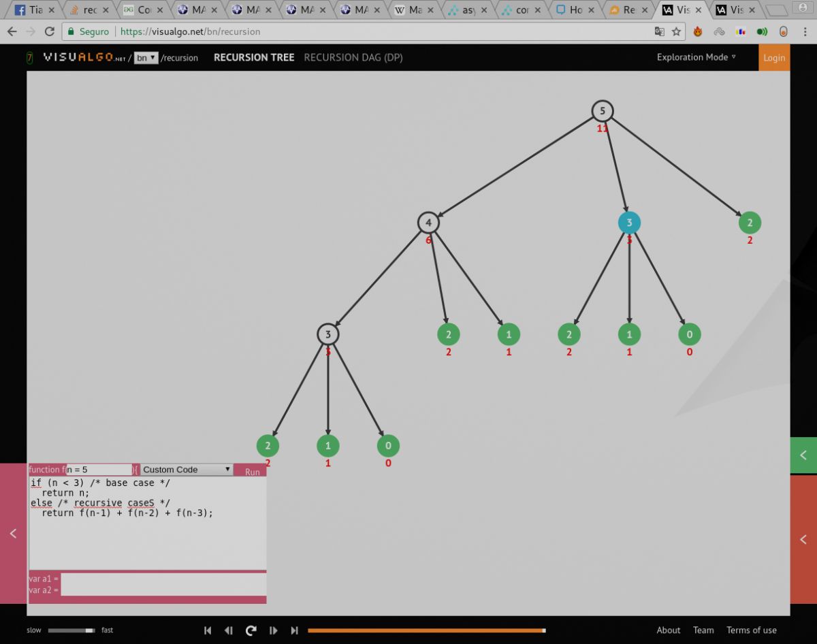Screen dimensions: 817x644
Task: Open the Custom Code dropdown
Action: click(187, 470)
